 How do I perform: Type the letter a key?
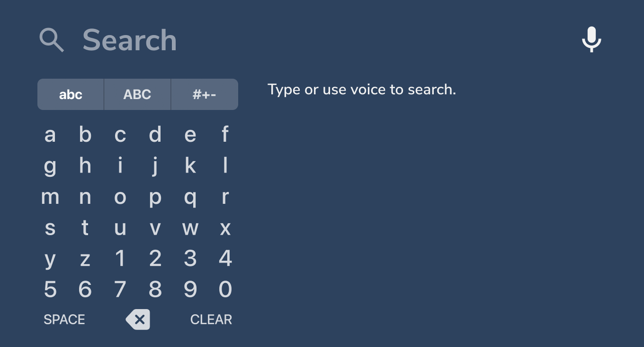point(50,135)
